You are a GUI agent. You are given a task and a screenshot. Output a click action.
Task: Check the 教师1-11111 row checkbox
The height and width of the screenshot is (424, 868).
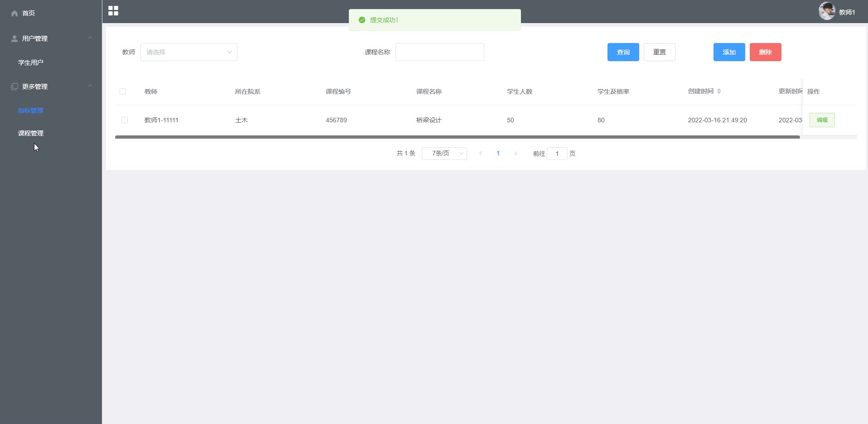pos(125,120)
